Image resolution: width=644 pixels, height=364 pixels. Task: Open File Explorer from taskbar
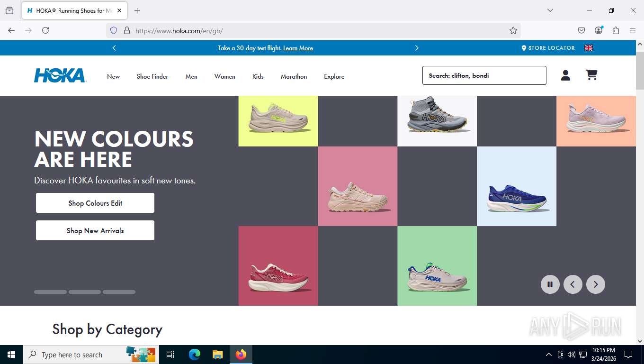pos(217,355)
